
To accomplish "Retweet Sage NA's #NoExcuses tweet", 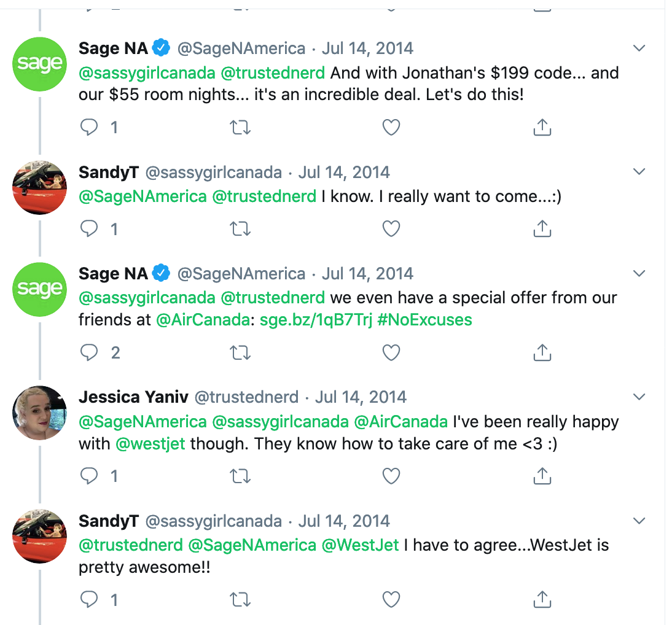I will tap(240, 352).
